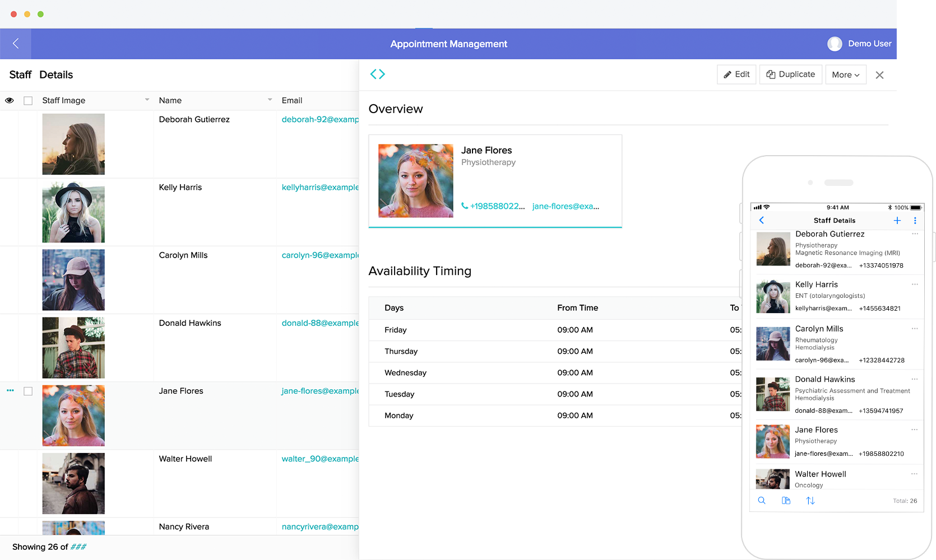Image resolution: width=936 pixels, height=560 pixels.
Task: Click Walter Howell's staff photo in table
Action: pos(73,483)
